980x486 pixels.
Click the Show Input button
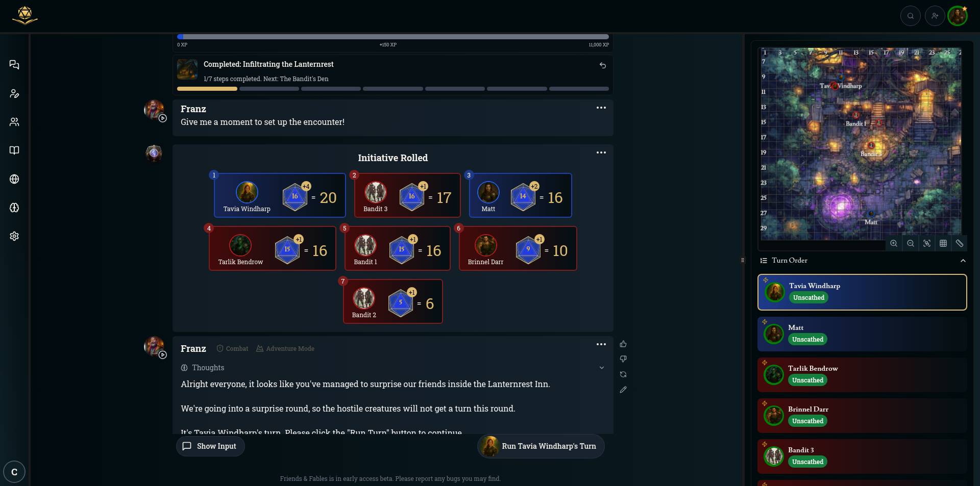(210, 446)
